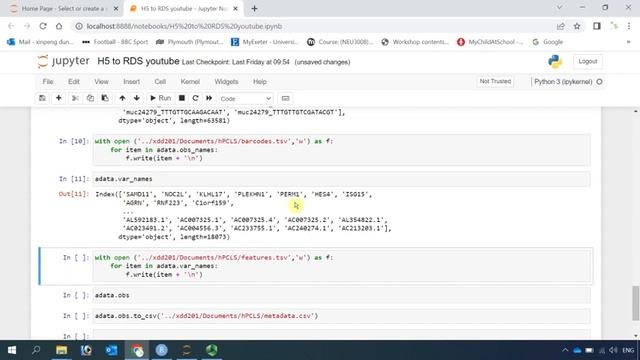Open the File menu
640x360 pixels.
[48, 82]
